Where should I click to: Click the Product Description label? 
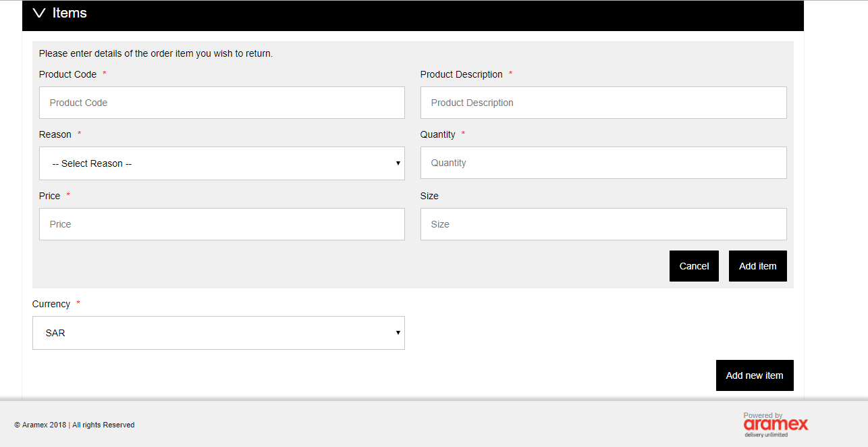[x=461, y=74]
